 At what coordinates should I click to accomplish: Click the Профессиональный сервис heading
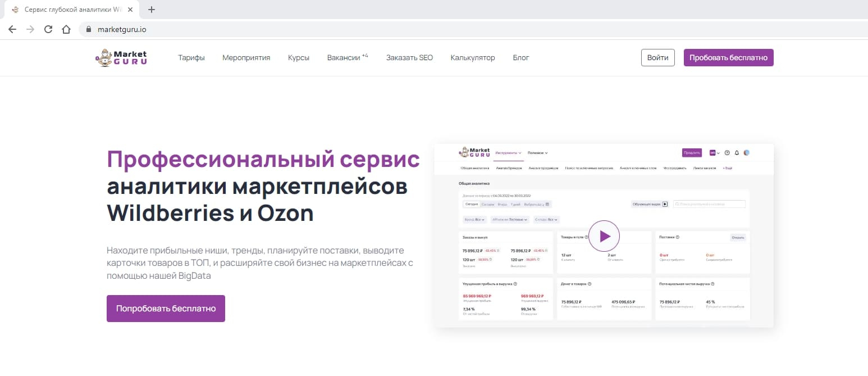(263, 160)
